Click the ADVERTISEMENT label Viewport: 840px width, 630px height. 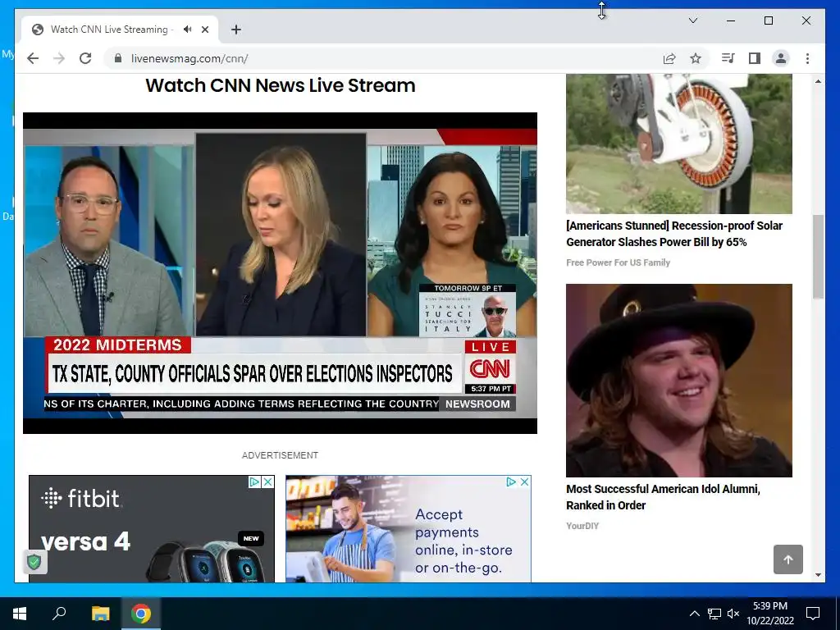coord(281,455)
